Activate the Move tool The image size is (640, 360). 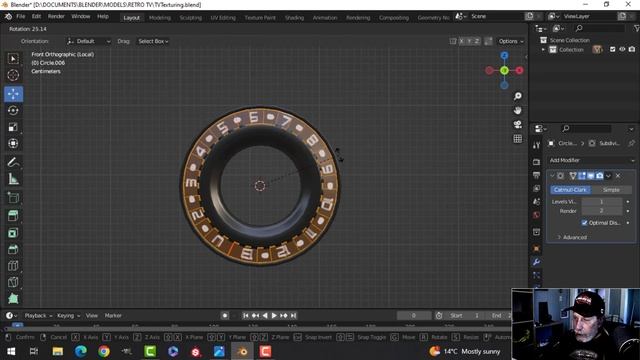13,93
